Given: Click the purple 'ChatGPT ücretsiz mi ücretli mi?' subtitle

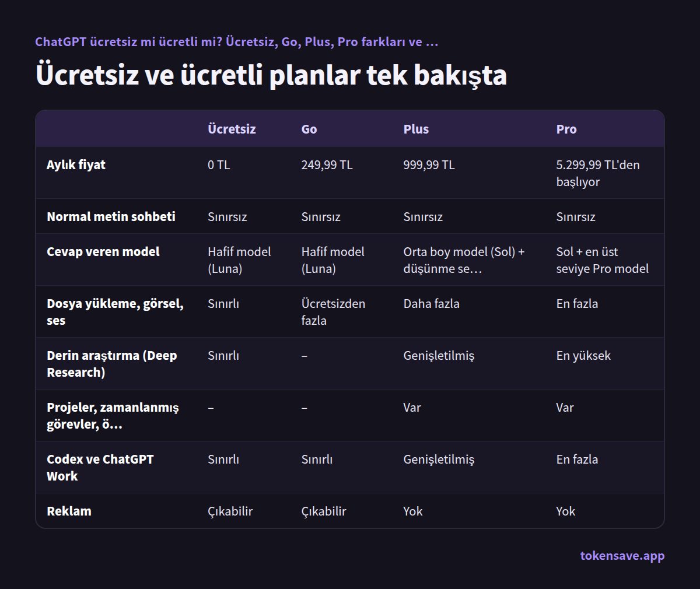Looking at the screenshot, I should point(236,42).
